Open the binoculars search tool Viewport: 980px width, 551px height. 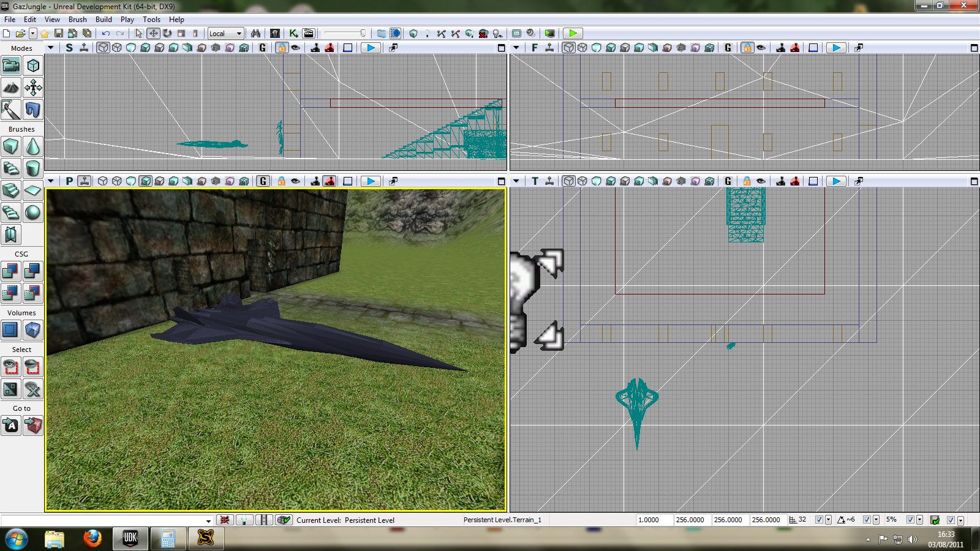[x=255, y=34]
